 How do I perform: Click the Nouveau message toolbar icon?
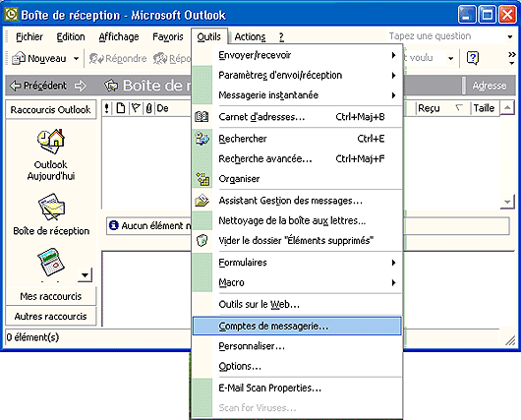(19, 59)
